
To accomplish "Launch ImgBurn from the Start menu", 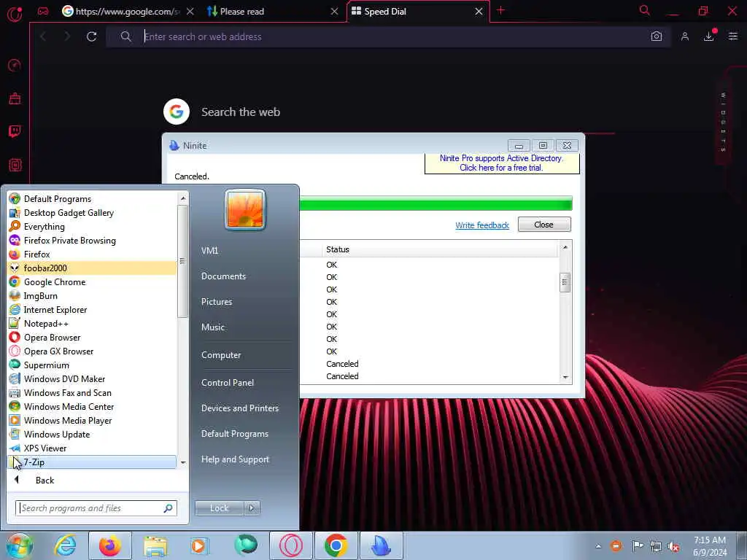I will (93, 296).
